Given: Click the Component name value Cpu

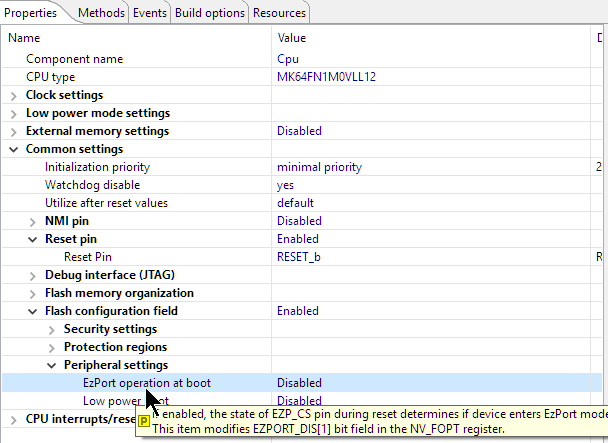Looking at the screenshot, I should 287,59.
